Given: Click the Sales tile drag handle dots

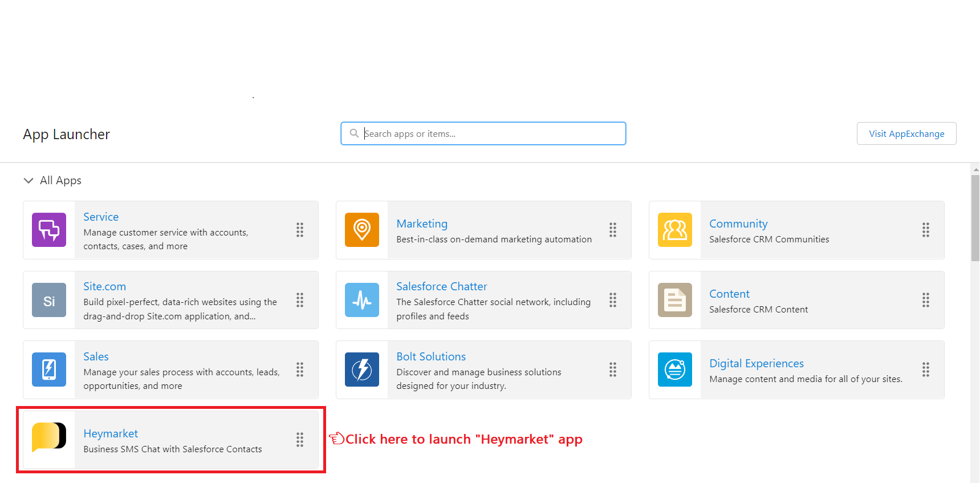Looking at the screenshot, I should (300, 370).
